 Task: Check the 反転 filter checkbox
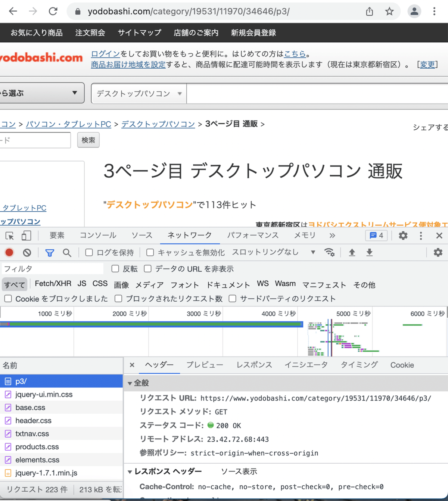pyautogui.click(x=115, y=269)
